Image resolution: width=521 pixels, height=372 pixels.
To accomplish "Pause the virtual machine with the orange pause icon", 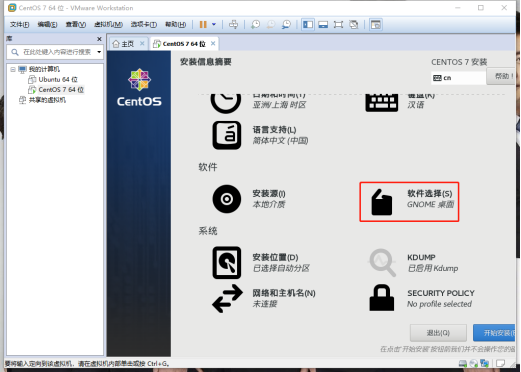I will (203, 24).
